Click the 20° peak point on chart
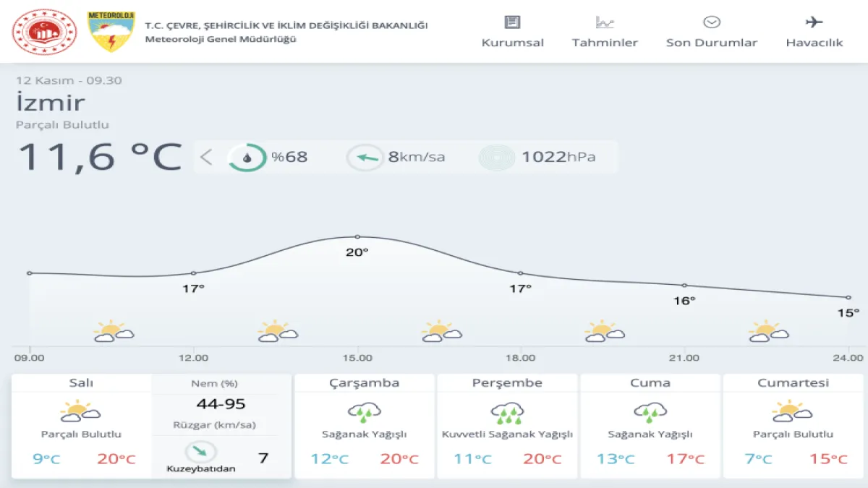 point(357,236)
